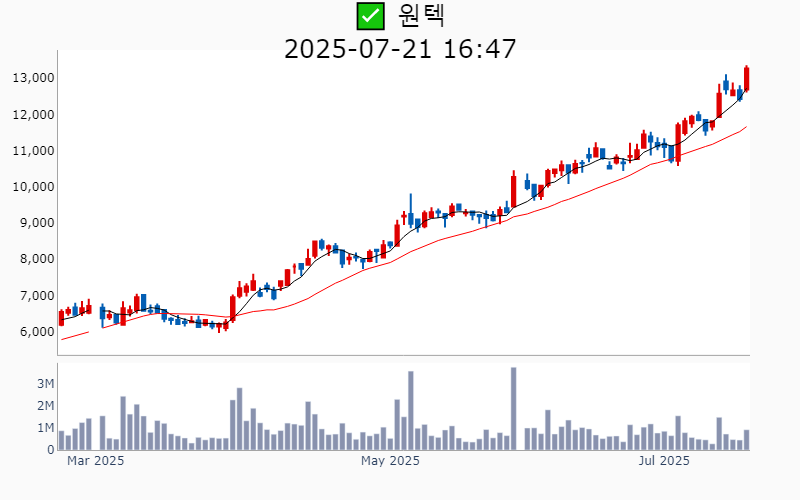The width and height of the screenshot is (800, 500).
Task: Select the stock name 원텍 in title
Action: 421,15
